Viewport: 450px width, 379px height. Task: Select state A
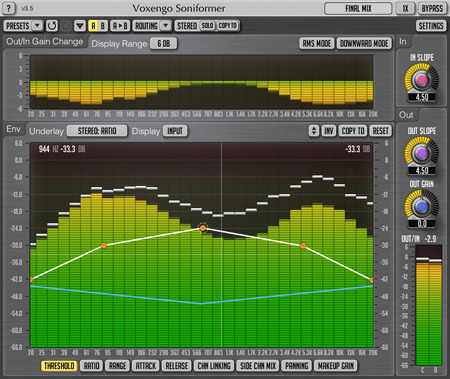tap(93, 26)
